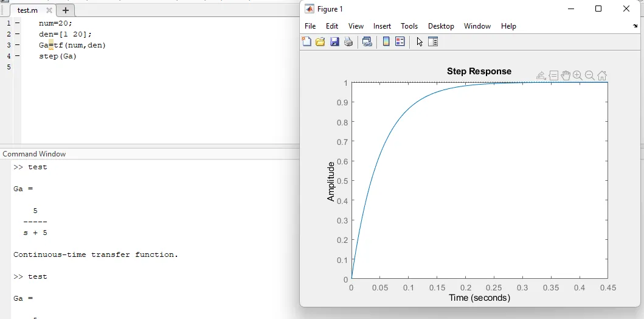This screenshot has height=319, width=644.
Task: Insert a legend via toolbar icon
Action: (x=400, y=42)
